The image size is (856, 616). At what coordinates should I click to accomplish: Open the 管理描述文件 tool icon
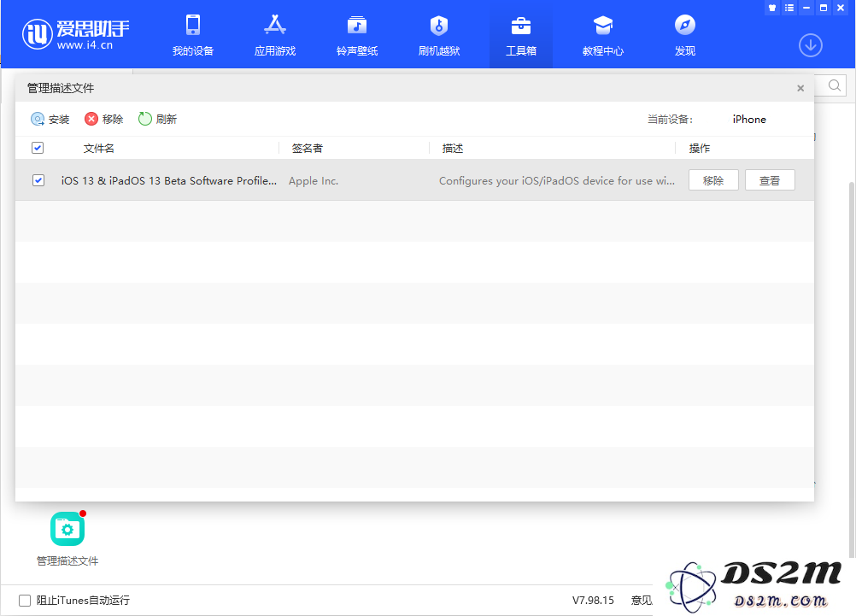[x=67, y=529]
